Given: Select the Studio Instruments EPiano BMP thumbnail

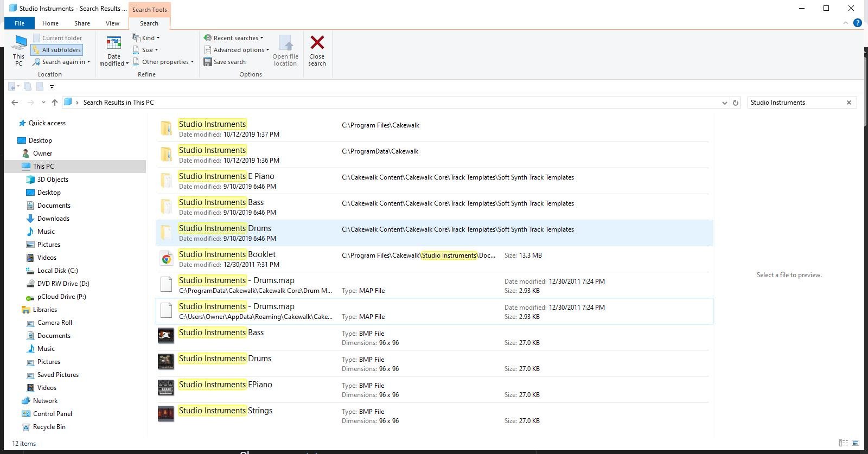Looking at the screenshot, I should 166,388.
